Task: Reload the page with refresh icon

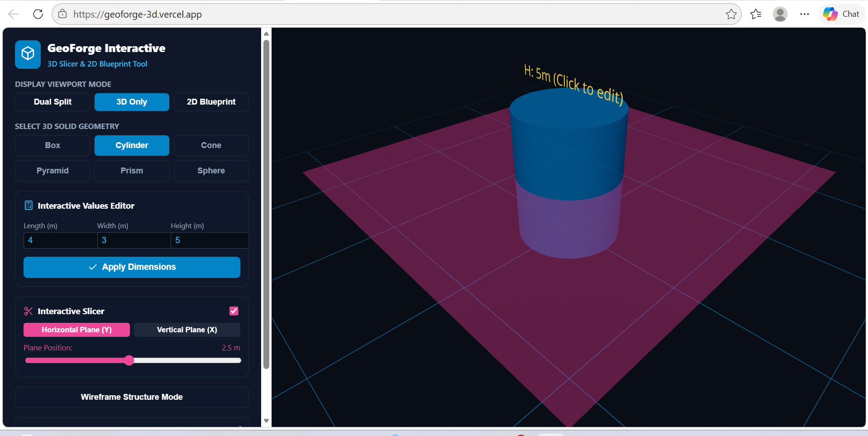Action: pyautogui.click(x=38, y=14)
